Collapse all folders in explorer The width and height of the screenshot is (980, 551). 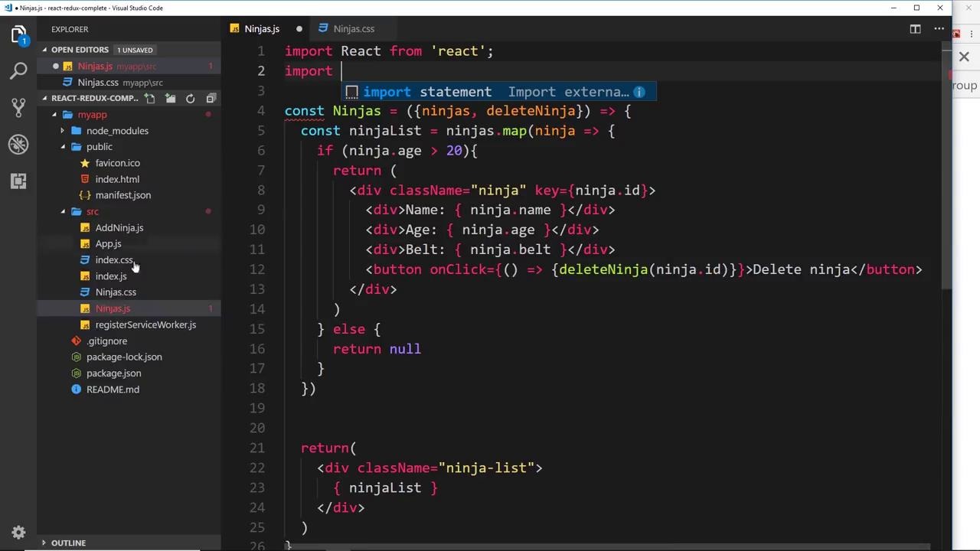pos(211,98)
